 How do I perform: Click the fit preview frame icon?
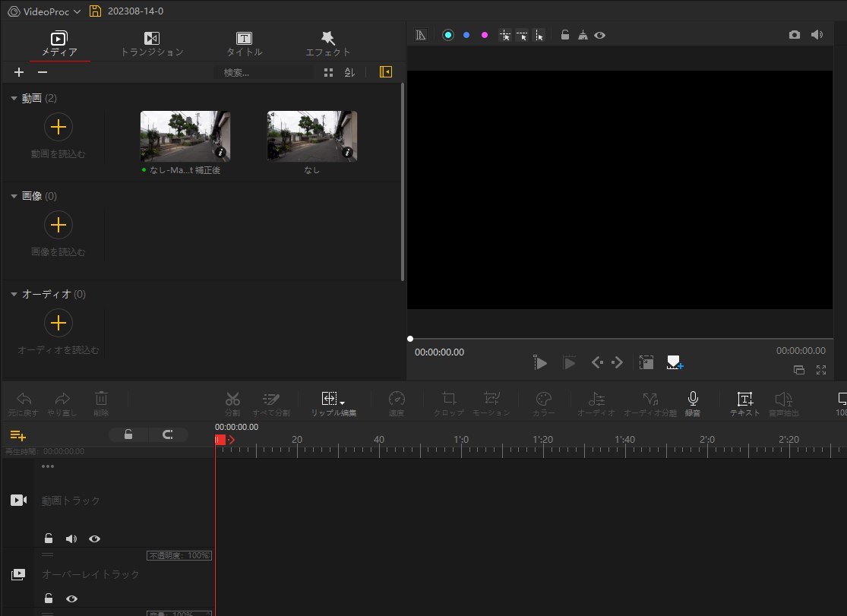click(646, 362)
